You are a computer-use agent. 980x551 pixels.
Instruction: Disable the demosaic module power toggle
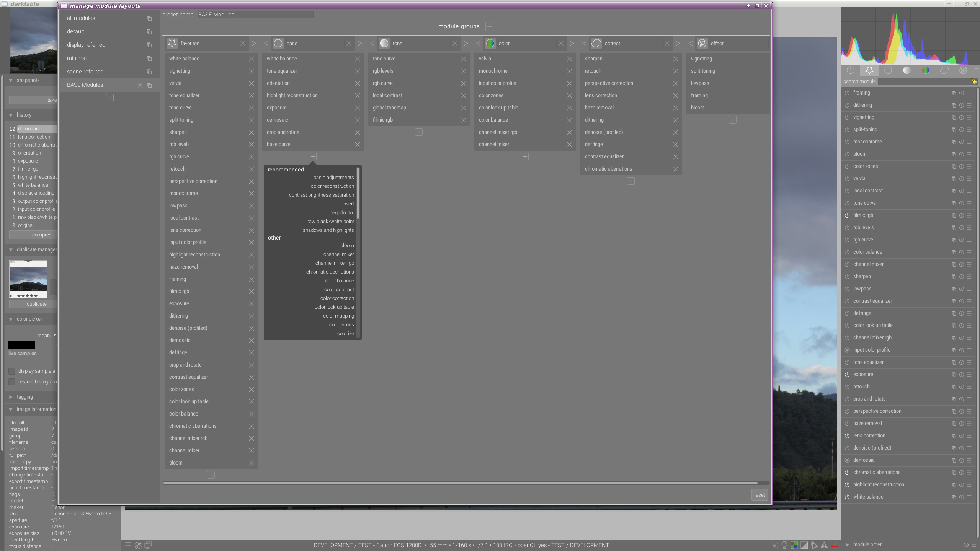pos(847,460)
